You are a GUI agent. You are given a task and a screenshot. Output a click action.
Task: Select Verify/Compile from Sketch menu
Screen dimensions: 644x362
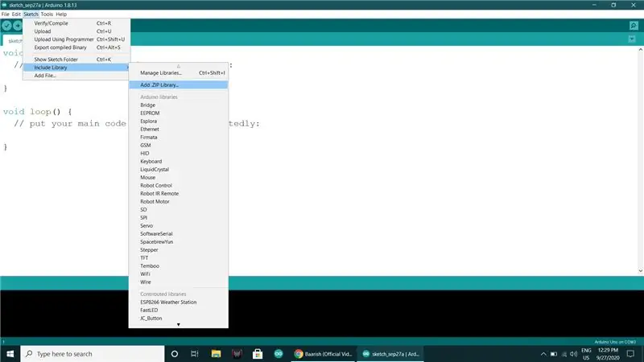point(76,23)
